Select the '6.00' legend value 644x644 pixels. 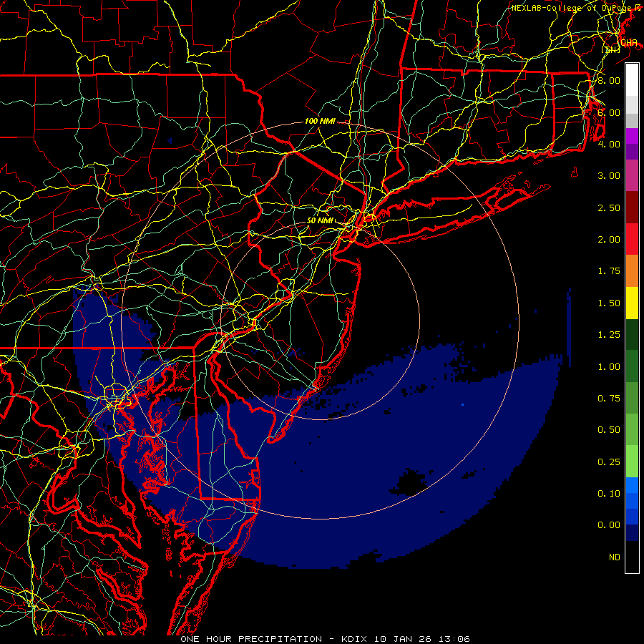point(609,112)
